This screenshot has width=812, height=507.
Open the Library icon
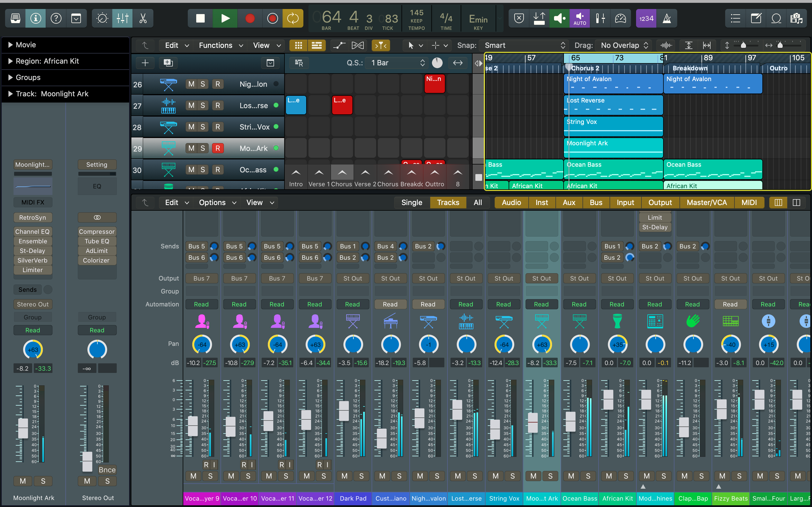point(16,18)
